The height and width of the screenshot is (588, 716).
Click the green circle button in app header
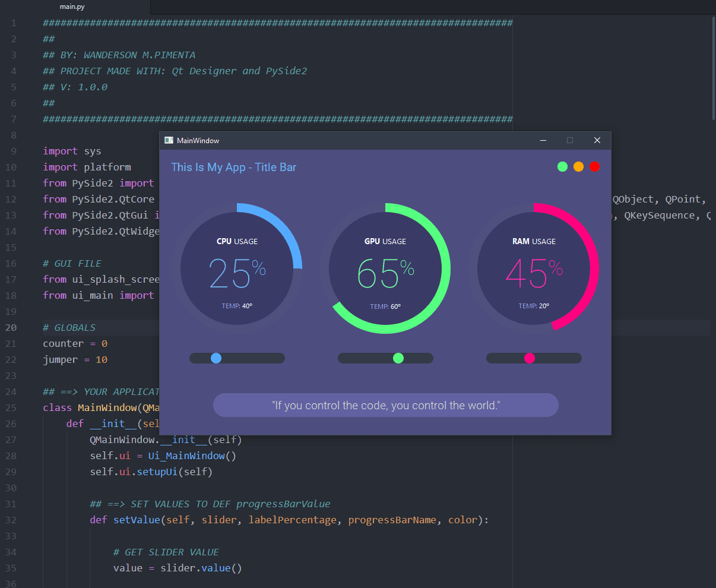(562, 167)
